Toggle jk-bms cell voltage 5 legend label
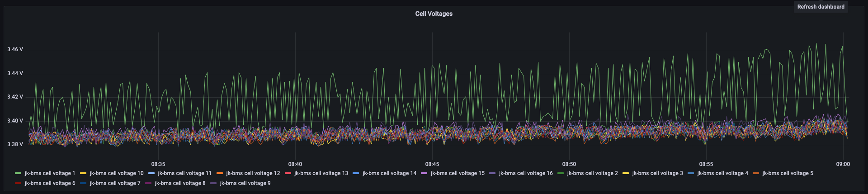This screenshot has height=194, width=868. (x=788, y=173)
